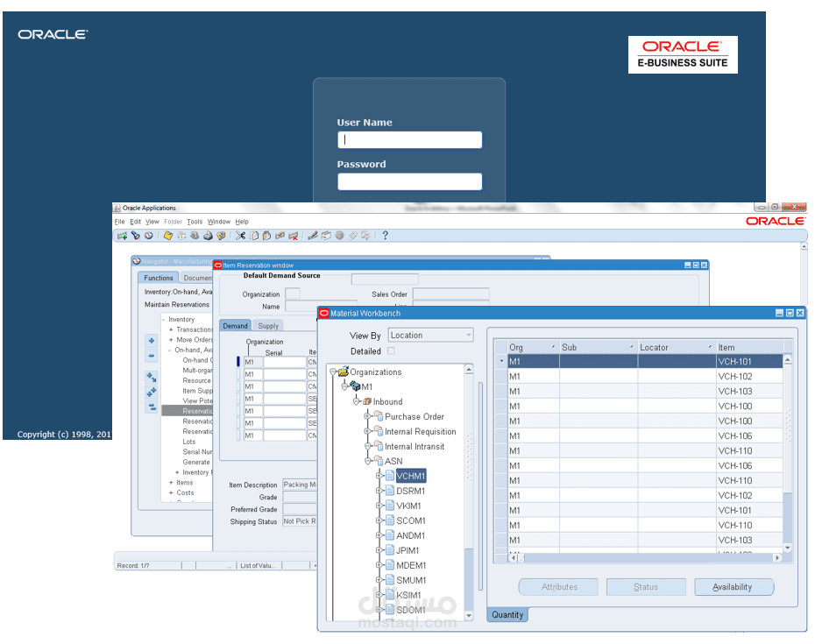Select the MDEM1 tree item
Viewport: 815px width, 644px height.
(411, 565)
